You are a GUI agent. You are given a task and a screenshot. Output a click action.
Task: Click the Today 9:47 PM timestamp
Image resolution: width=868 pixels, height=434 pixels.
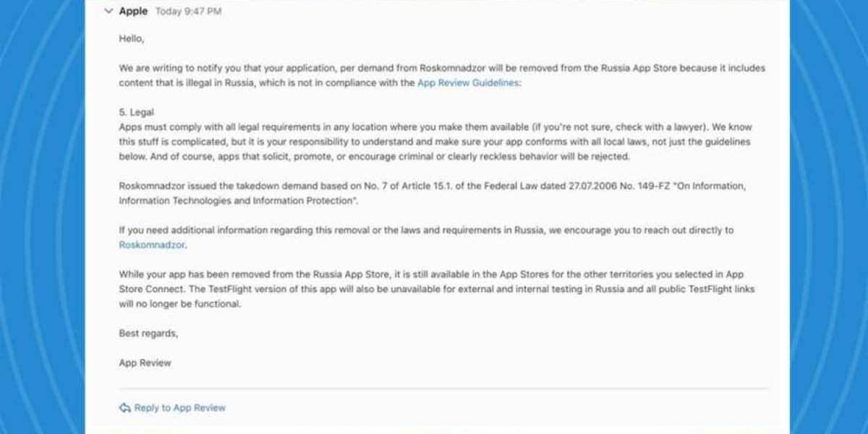[188, 12]
